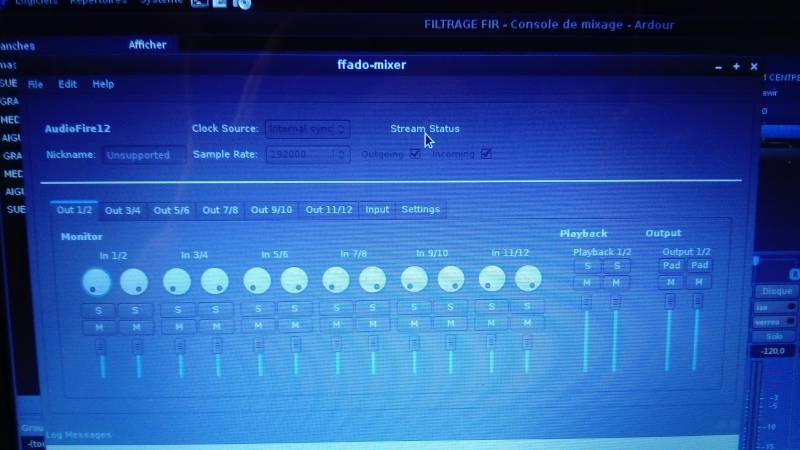Mute the right channel of In 1/2
The width and height of the screenshot is (800, 450).
pos(136,328)
